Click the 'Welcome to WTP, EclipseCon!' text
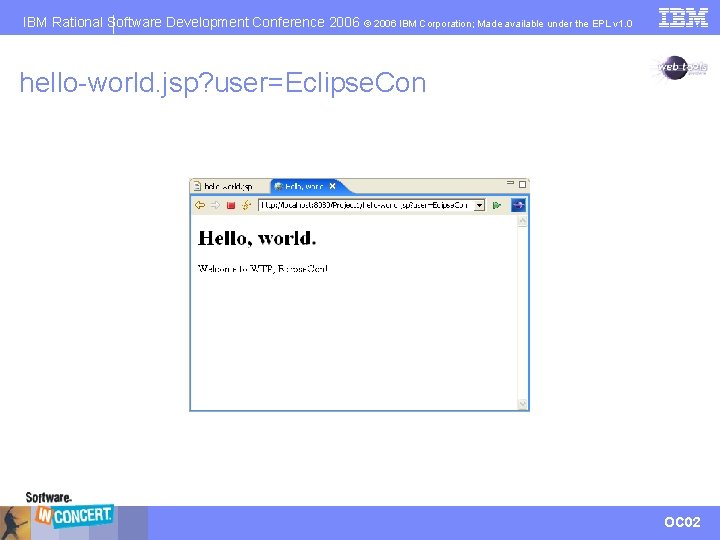This screenshot has height=540, width=720. click(x=263, y=269)
